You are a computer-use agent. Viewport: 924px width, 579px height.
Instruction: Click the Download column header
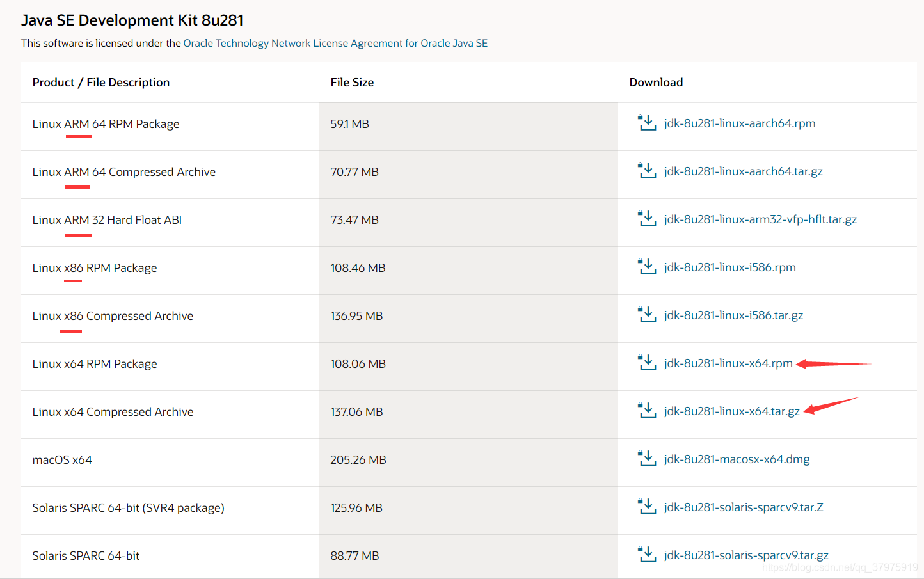(656, 83)
